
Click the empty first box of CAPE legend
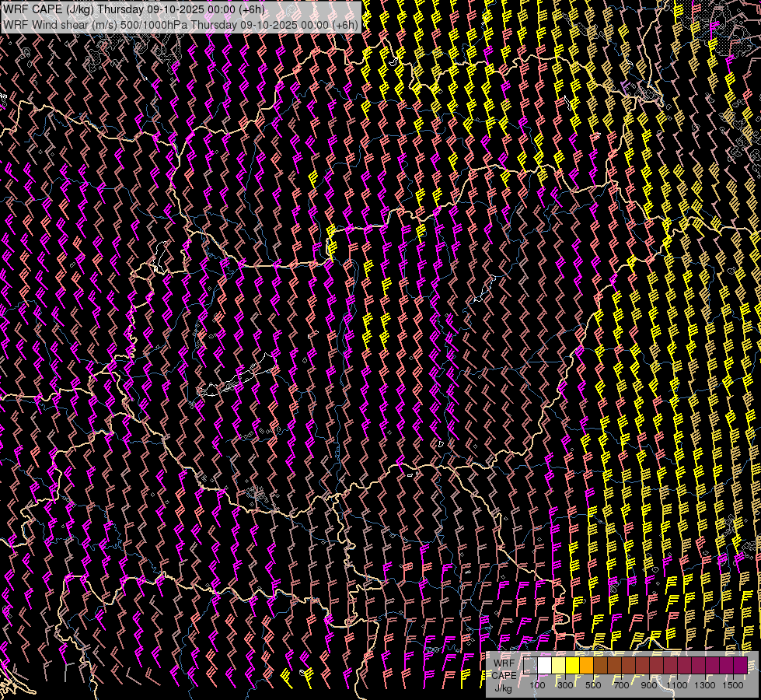click(530, 666)
